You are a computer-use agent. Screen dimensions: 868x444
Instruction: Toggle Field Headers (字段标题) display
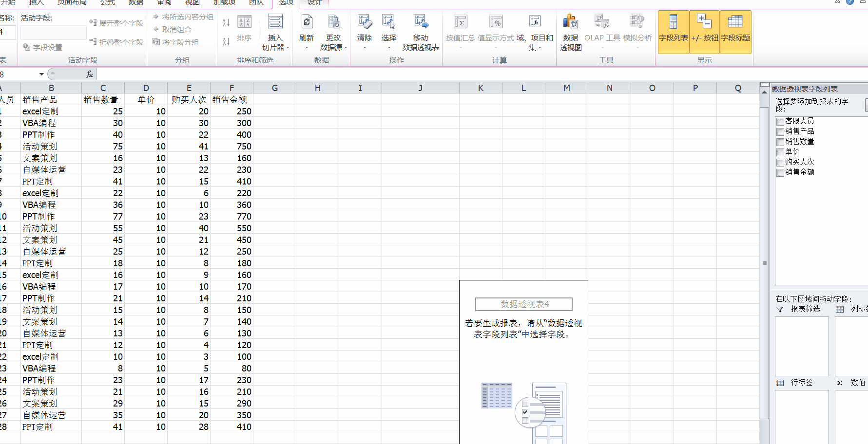[735, 32]
